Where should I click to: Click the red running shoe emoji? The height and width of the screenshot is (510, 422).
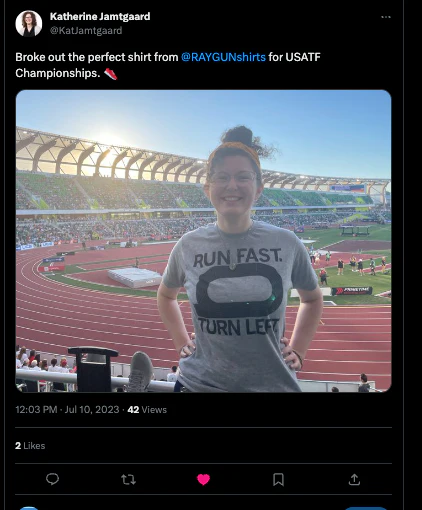[x=111, y=73]
